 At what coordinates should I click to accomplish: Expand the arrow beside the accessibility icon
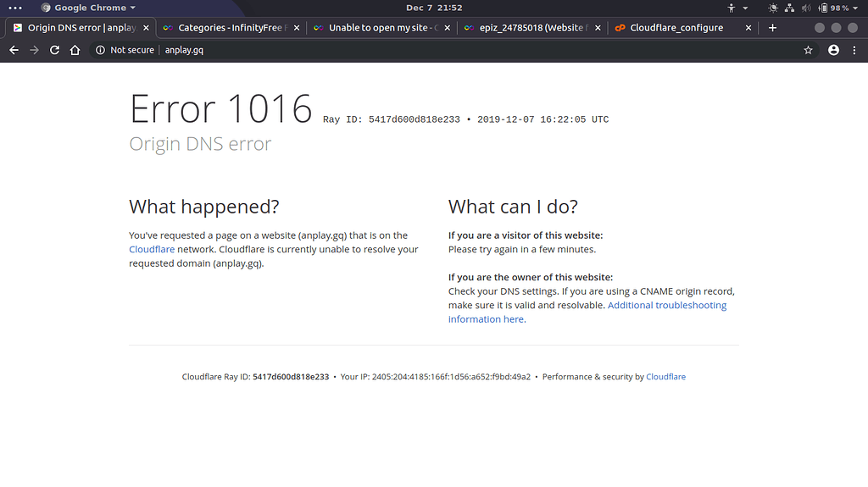click(745, 8)
